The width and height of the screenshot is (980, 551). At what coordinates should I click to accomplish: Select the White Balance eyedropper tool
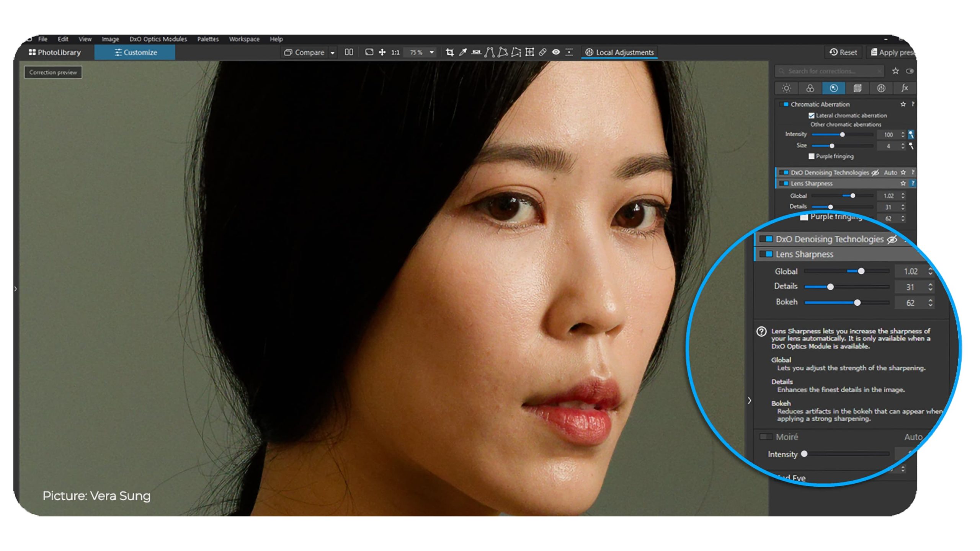click(x=463, y=52)
